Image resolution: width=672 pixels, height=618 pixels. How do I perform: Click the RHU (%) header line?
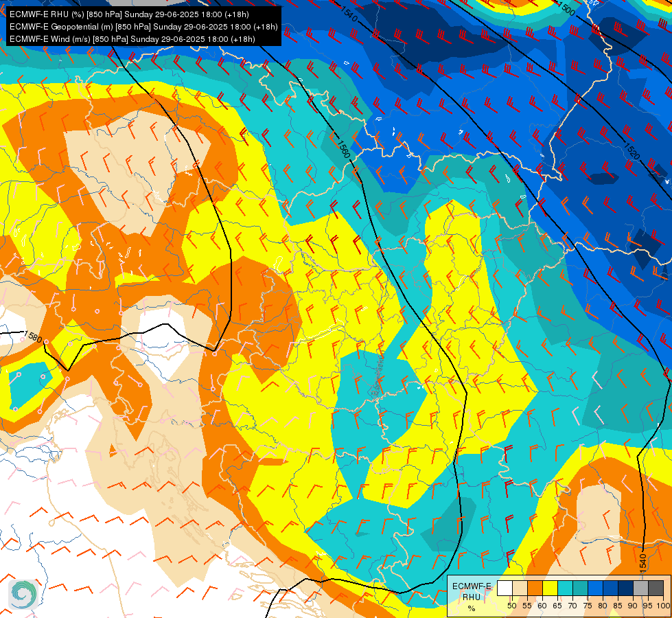pos(129,14)
